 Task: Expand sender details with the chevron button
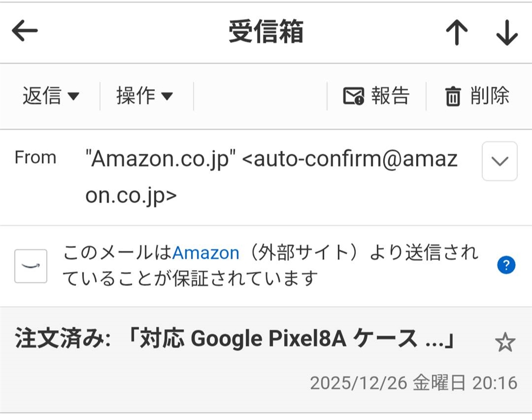tap(499, 161)
